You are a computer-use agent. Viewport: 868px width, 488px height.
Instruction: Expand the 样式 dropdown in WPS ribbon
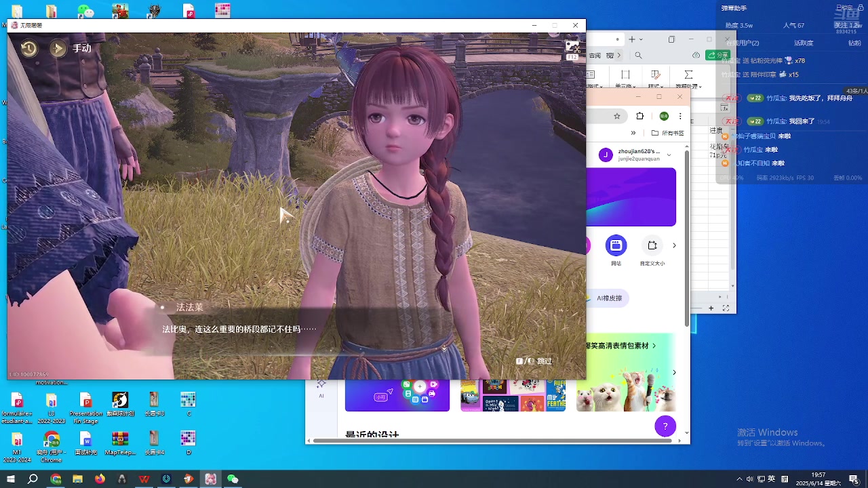point(656,80)
